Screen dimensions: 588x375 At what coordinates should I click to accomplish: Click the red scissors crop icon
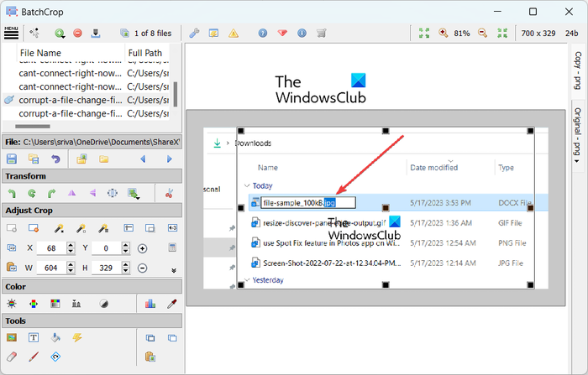[x=169, y=193]
